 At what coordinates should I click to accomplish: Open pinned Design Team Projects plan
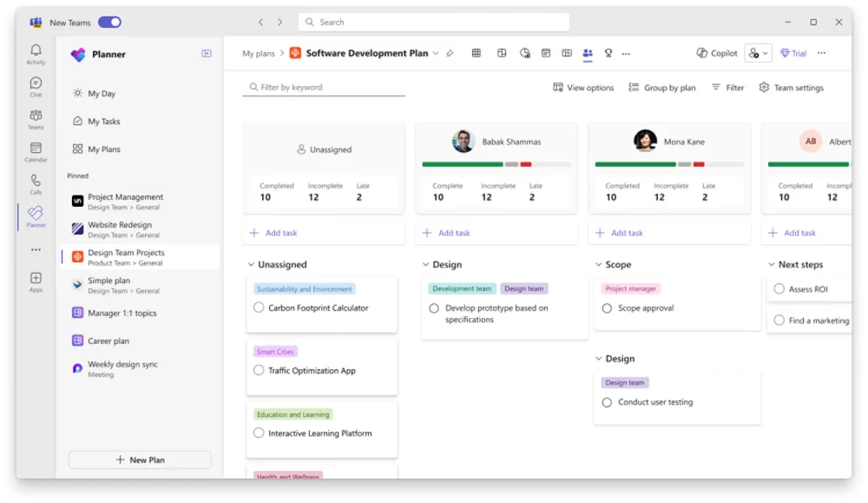141,257
